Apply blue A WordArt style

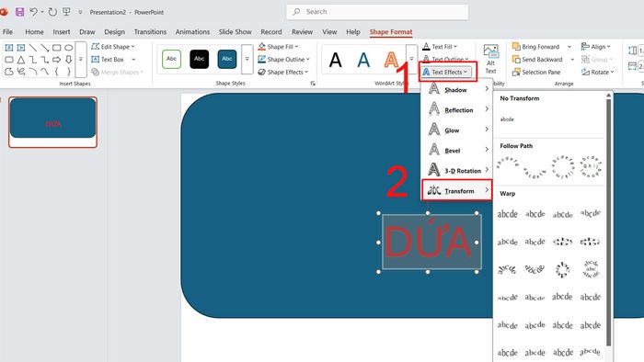[x=363, y=60]
